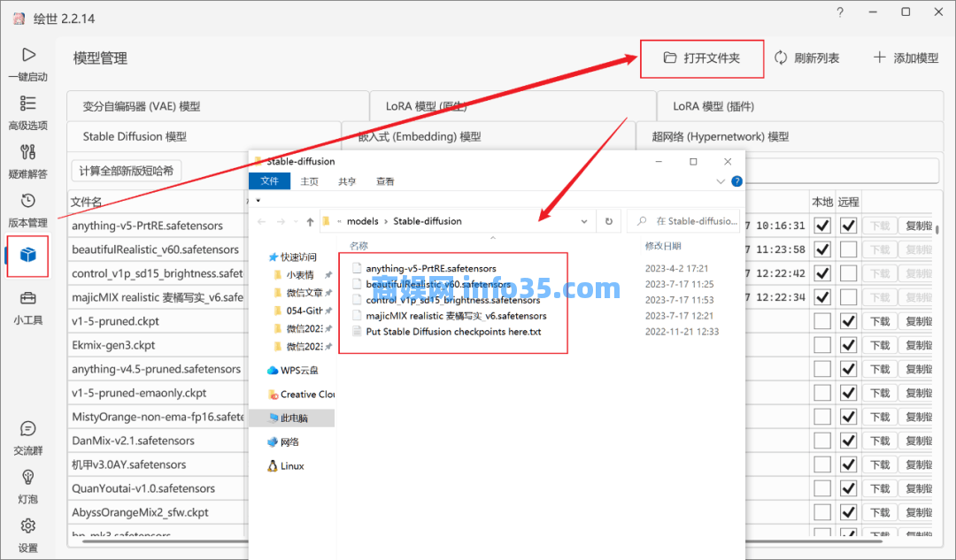Image resolution: width=956 pixels, height=560 pixels.
Task: Click Date modified column header in Explorer
Action: 663,246
